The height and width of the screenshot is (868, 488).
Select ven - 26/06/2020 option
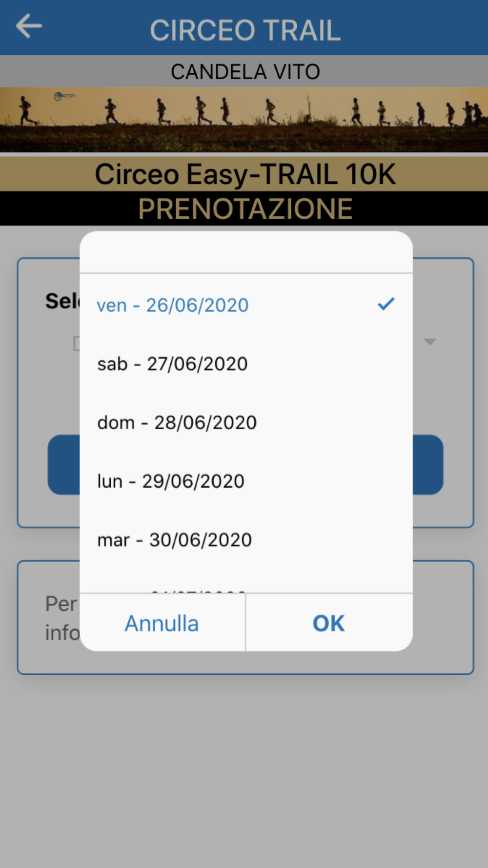tap(246, 305)
